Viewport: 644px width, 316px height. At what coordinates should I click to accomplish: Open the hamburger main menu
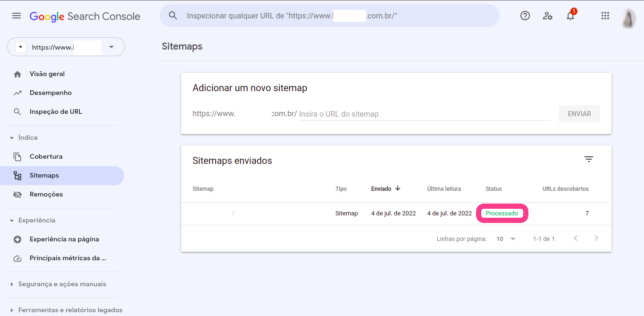pos(17,16)
